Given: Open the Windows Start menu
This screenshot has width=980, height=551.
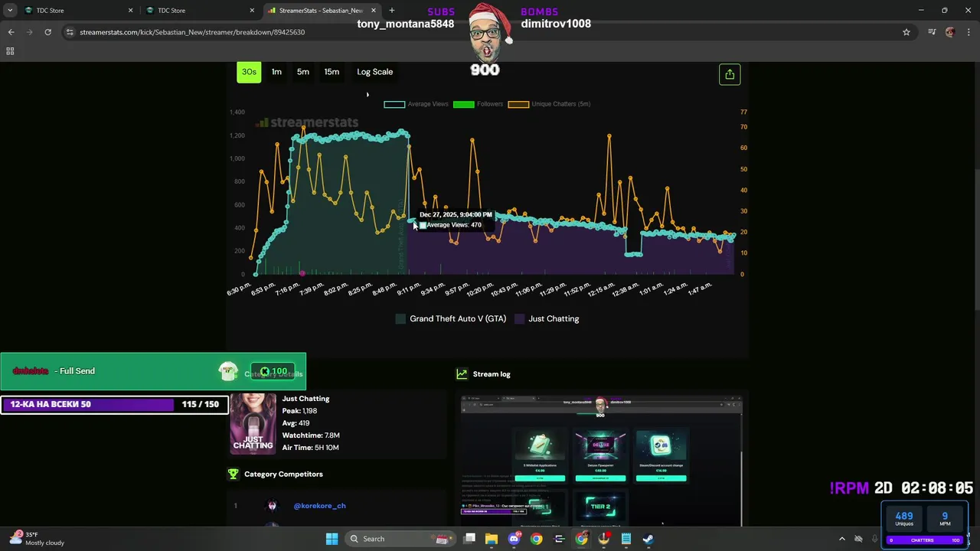Looking at the screenshot, I should point(332,539).
